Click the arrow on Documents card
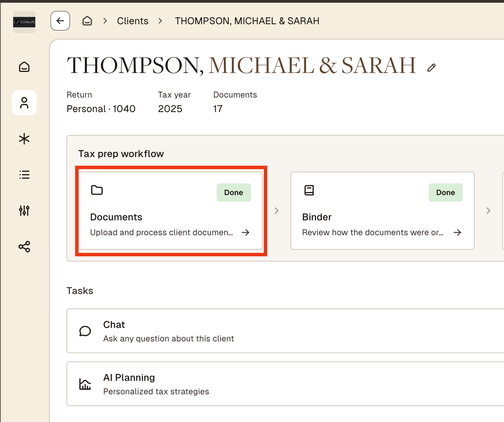Image resolution: width=504 pixels, height=422 pixels. tap(245, 232)
